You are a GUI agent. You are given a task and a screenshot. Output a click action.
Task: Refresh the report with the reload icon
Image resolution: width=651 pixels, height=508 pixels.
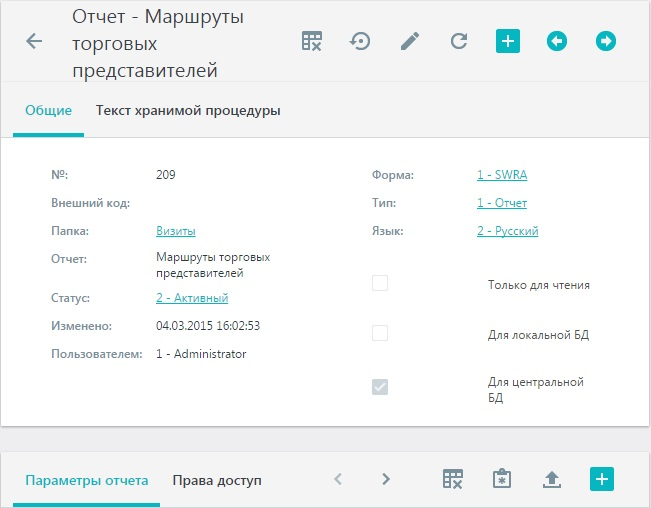pyautogui.click(x=459, y=41)
